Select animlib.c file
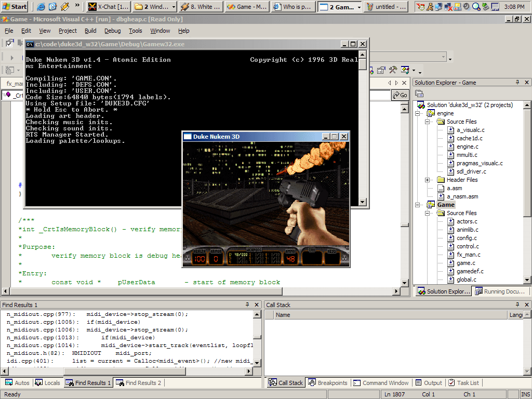The width and height of the screenshot is (532, 399). point(467,230)
